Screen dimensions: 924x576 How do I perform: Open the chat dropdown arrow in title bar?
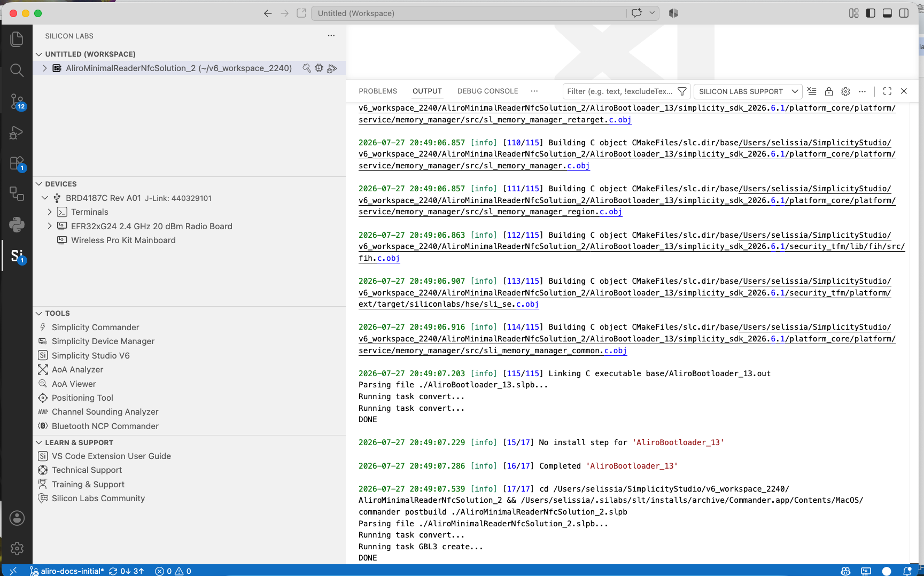pyautogui.click(x=652, y=13)
